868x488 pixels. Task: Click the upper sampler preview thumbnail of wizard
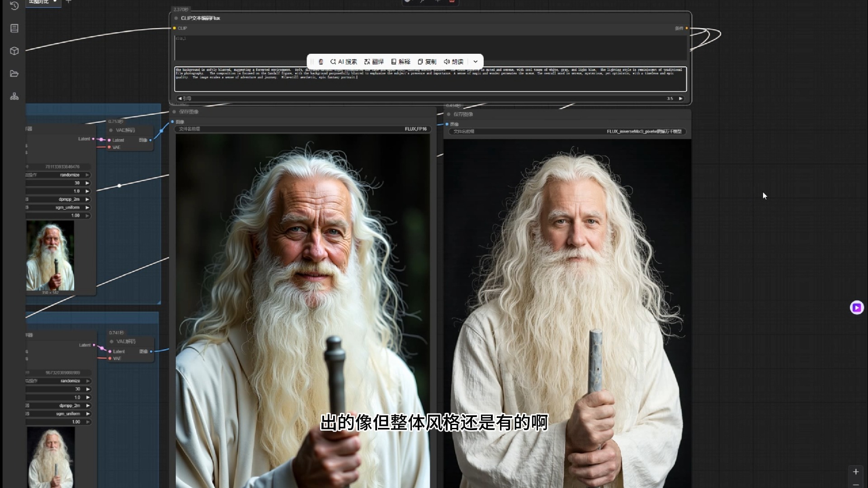pos(50,255)
